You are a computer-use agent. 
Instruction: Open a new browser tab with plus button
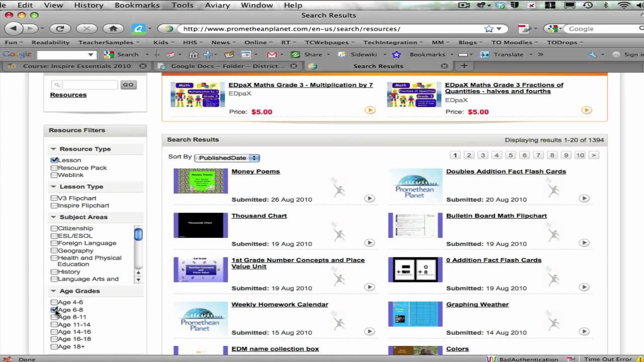pyautogui.click(x=464, y=66)
